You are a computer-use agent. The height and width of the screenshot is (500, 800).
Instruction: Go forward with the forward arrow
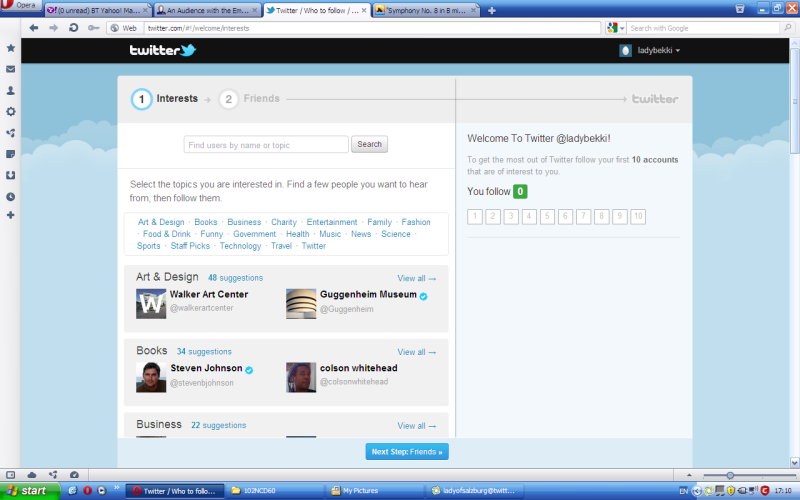click(54, 28)
